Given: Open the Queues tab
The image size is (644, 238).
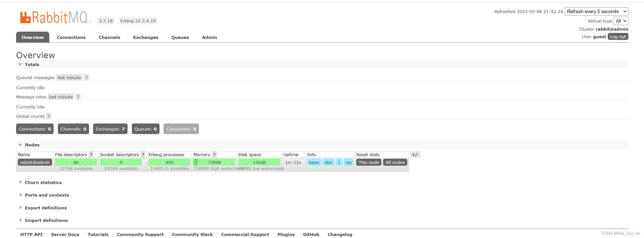Looking at the screenshot, I should tap(180, 37).
